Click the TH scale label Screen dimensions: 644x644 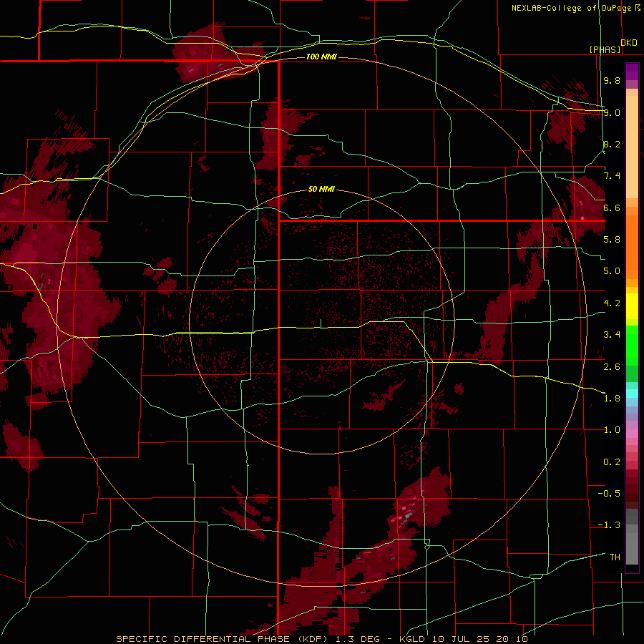(615, 557)
